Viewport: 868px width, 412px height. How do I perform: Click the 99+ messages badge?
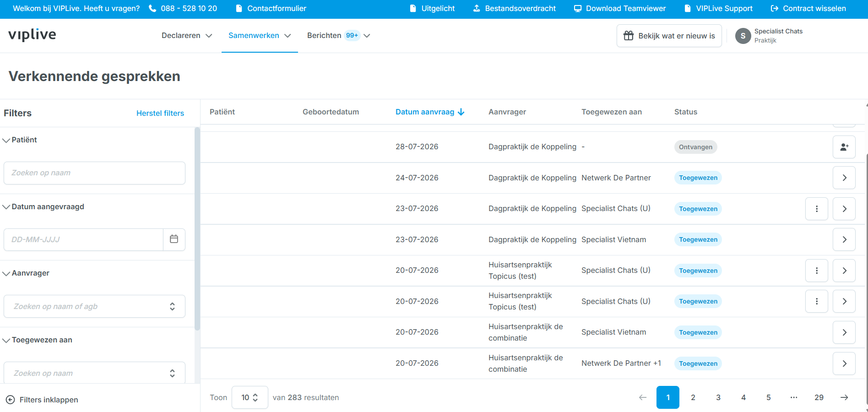(x=352, y=35)
